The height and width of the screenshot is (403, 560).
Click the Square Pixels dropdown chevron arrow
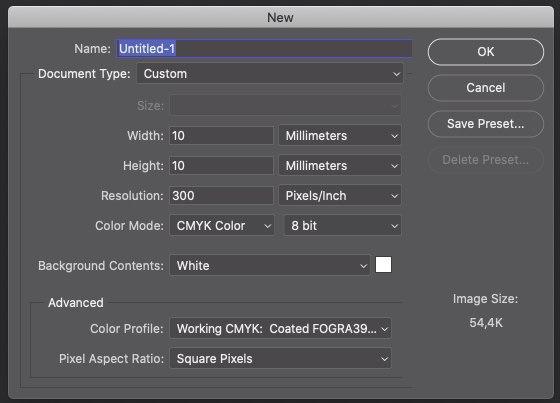[x=384, y=359]
